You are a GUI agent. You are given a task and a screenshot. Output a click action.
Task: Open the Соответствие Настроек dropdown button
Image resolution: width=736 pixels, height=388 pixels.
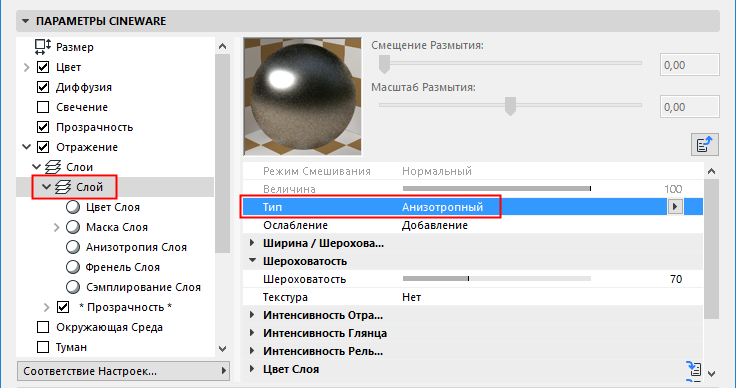(x=123, y=371)
